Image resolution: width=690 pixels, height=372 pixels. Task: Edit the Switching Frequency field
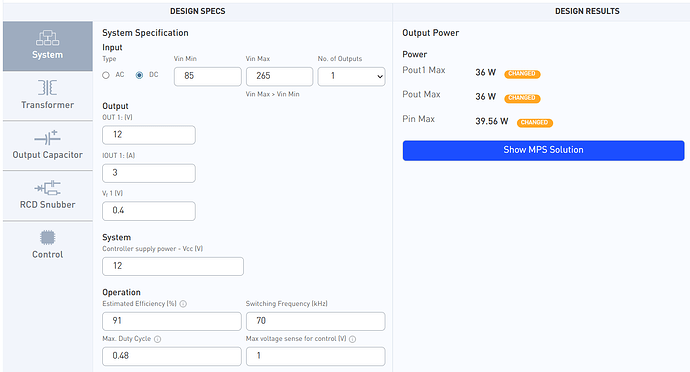[316, 321]
